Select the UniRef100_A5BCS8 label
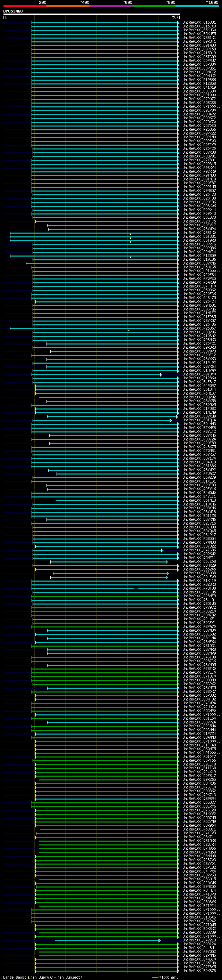This screenshot has height=980, width=222. 199,103
